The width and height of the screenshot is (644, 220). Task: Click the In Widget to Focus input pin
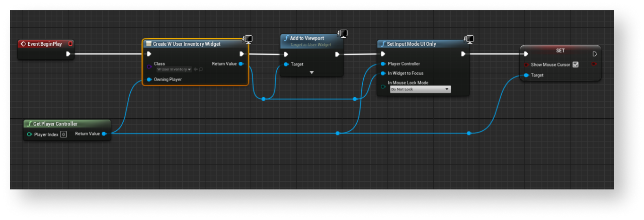click(x=383, y=74)
